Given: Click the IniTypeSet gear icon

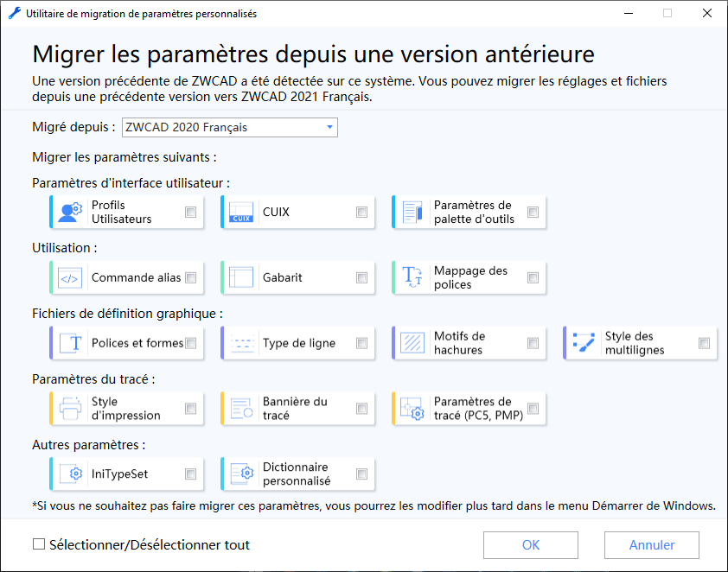Looking at the screenshot, I should (x=70, y=473).
